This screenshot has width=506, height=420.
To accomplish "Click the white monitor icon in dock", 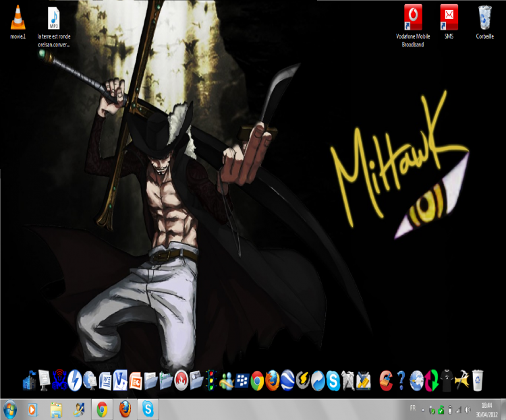I will coord(45,380).
